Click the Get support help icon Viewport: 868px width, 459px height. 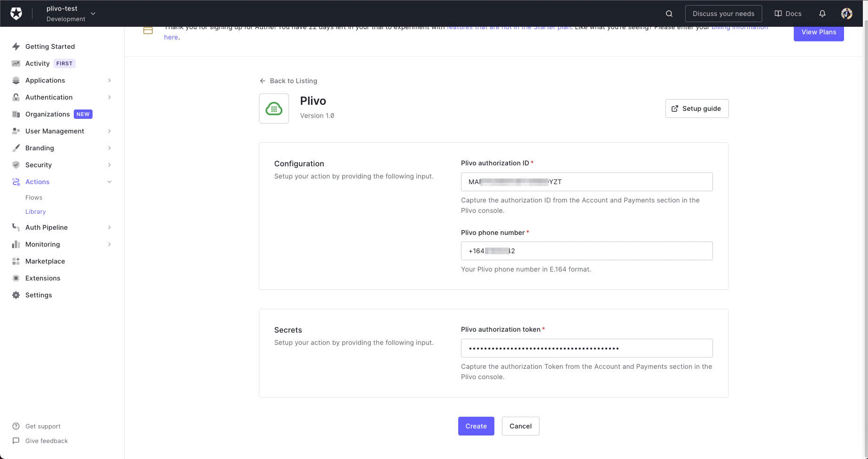click(16, 426)
